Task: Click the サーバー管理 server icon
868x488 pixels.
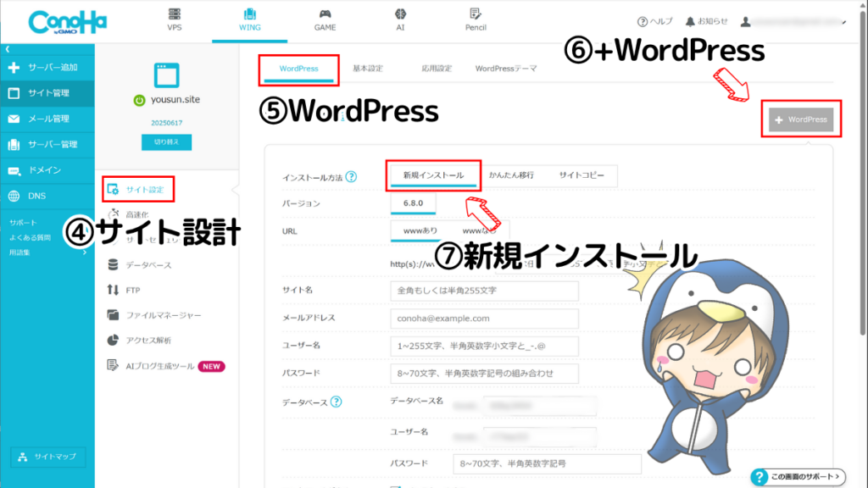Action: (x=14, y=144)
